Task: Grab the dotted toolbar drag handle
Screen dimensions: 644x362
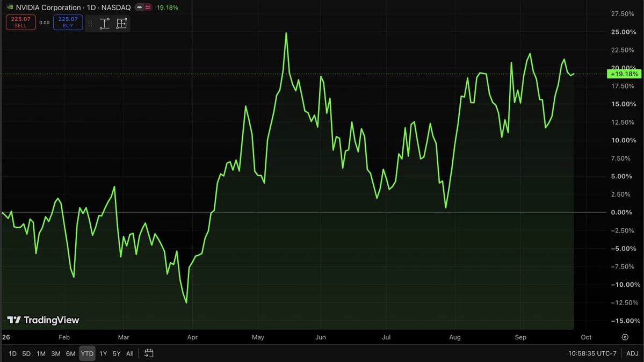Action: pyautogui.click(x=90, y=24)
